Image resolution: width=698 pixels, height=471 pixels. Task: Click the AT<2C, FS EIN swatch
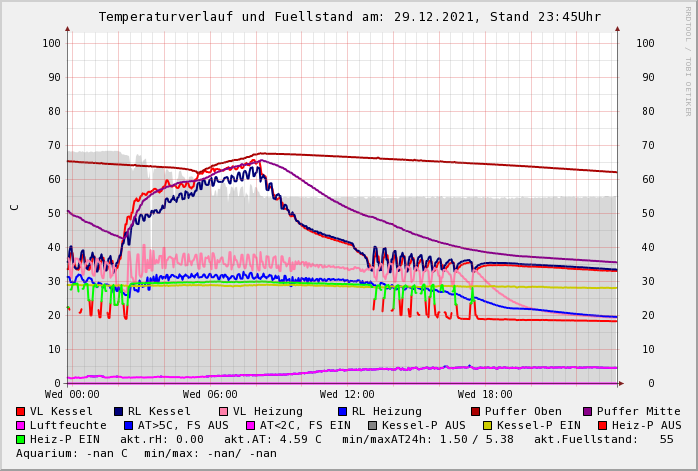[251, 425]
